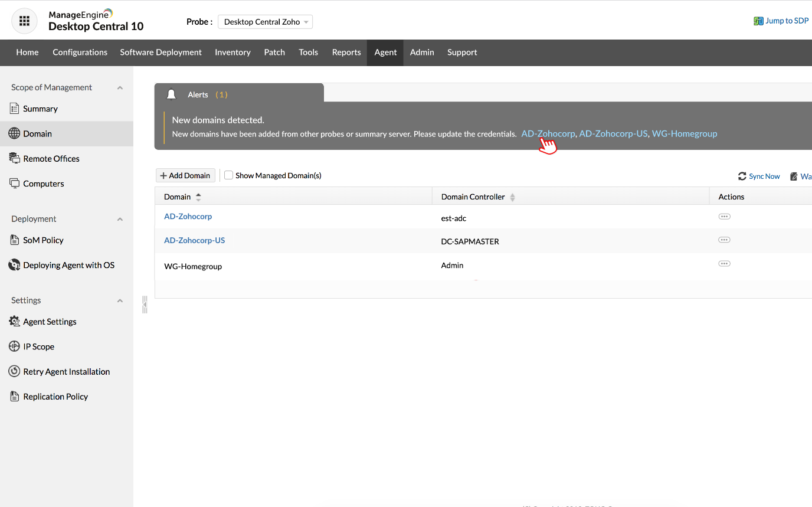Viewport: 812px width, 507px height.
Task: Open the Probe dropdown
Action: [x=265, y=22]
